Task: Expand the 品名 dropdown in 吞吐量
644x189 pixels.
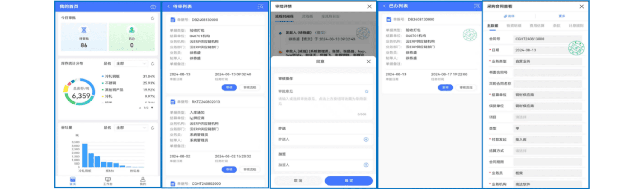Action: pyautogui.click(x=131, y=128)
